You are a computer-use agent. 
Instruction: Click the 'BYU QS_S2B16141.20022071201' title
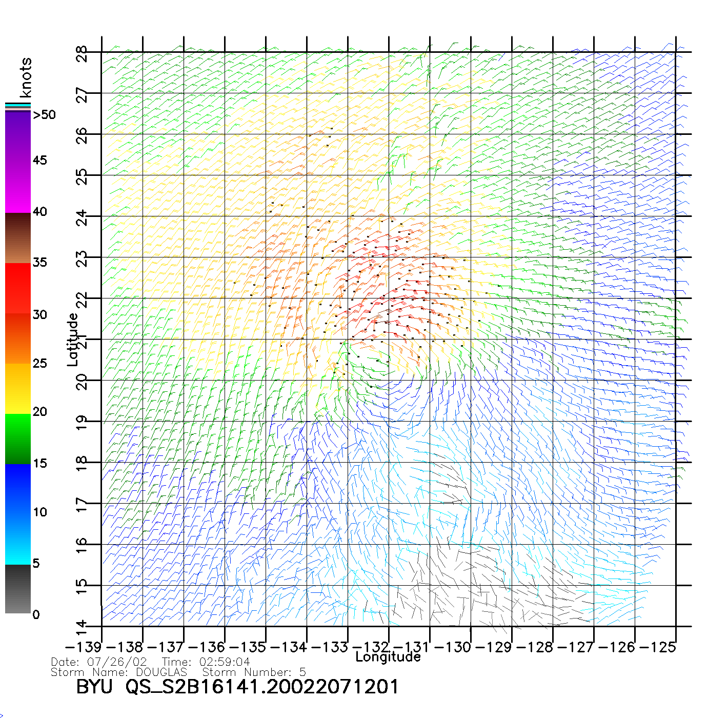tap(237, 687)
